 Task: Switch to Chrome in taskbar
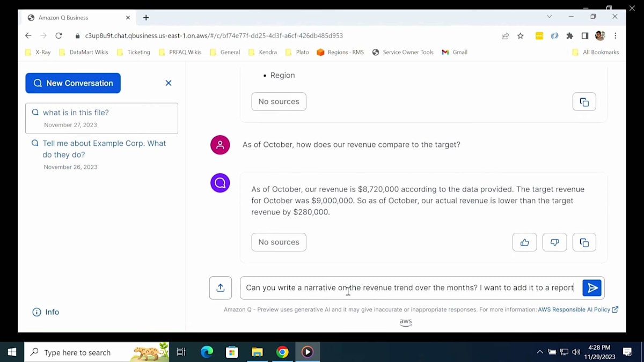pos(282,352)
